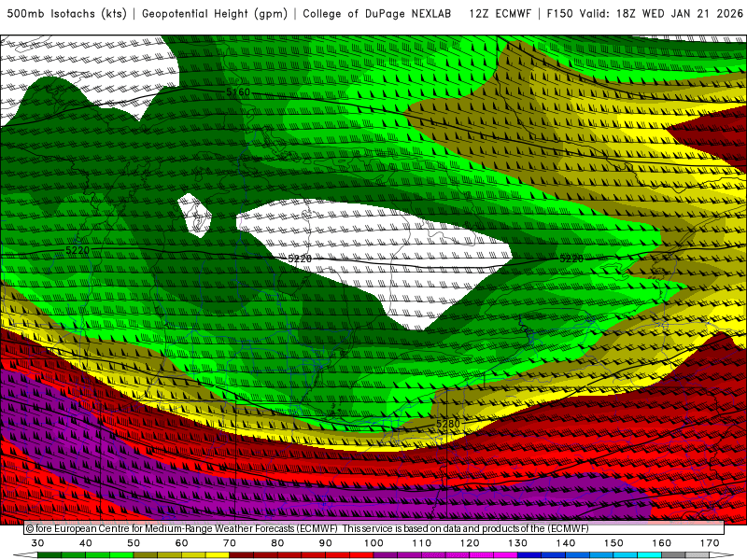Click the cyan swatch just below 160
This screenshot has height=560, width=747.
pos(649,555)
